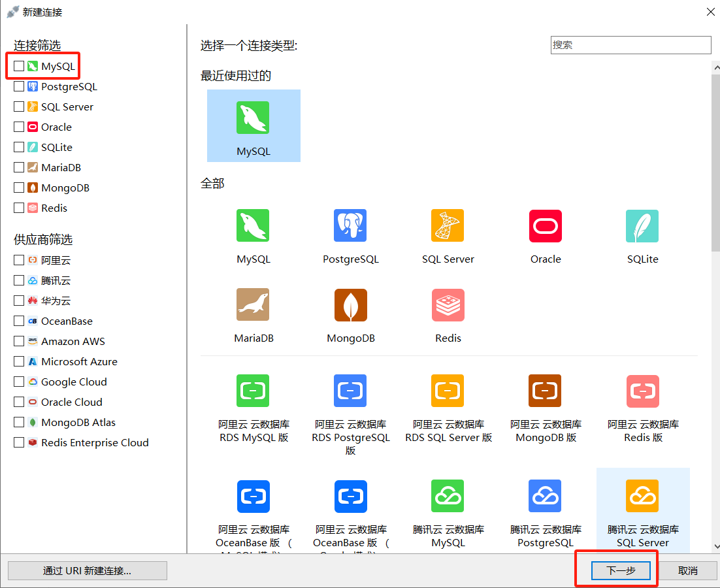The image size is (720, 588).
Task: Close the 新建连接 dialog
Action: (x=710, y=12)
